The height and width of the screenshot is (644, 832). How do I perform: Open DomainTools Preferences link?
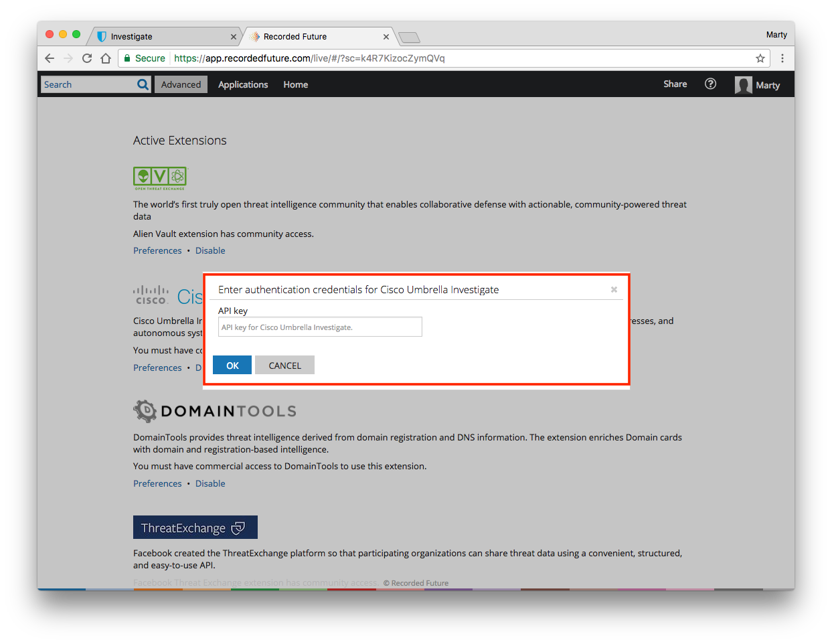(157, 483)
